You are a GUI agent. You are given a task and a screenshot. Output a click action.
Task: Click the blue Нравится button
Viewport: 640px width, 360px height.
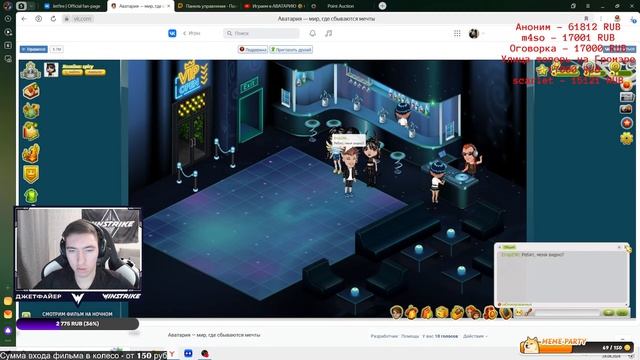(x=34, y=49)
